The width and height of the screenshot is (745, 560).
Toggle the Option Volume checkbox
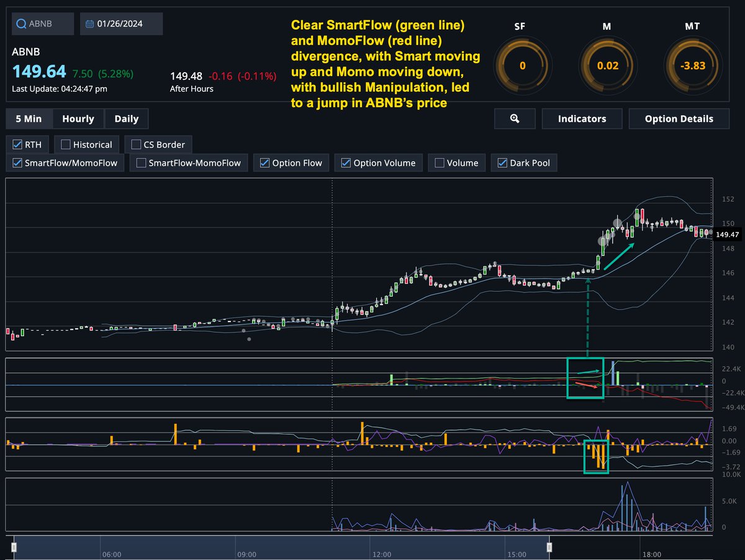click(x=346, y=163)
